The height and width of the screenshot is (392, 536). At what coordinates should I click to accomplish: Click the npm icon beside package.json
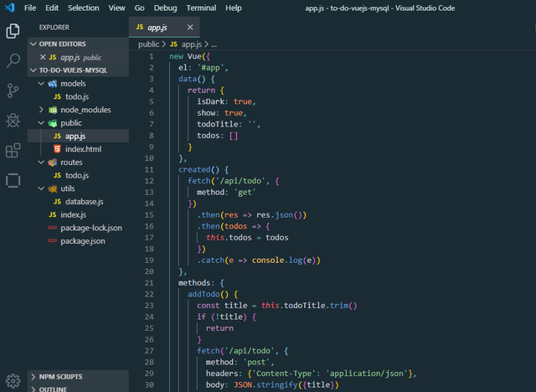pyautogui.click(x=52, y=241)
